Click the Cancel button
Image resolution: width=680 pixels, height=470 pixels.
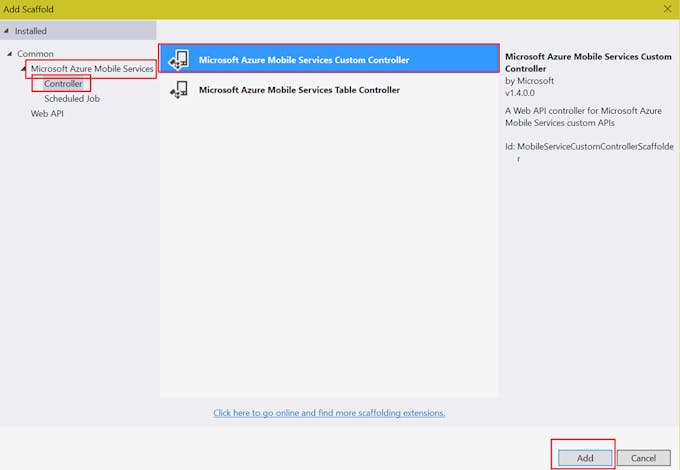644,458
